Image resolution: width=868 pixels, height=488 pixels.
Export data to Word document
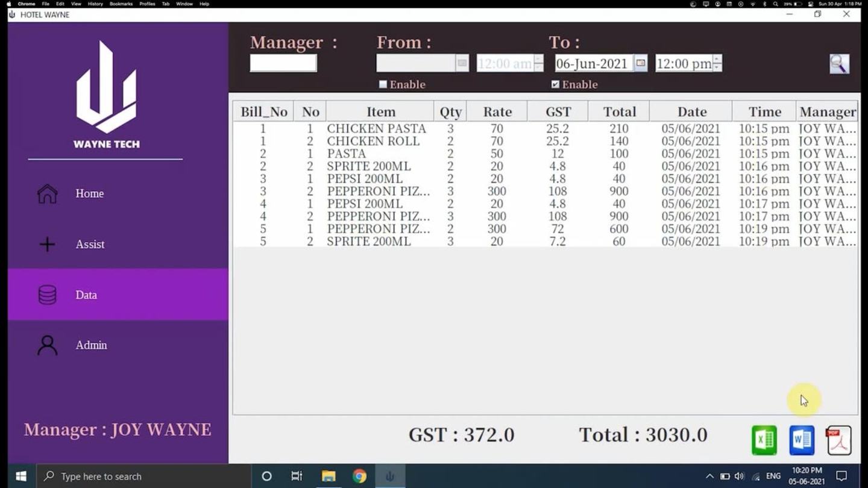tap(802, 440)
